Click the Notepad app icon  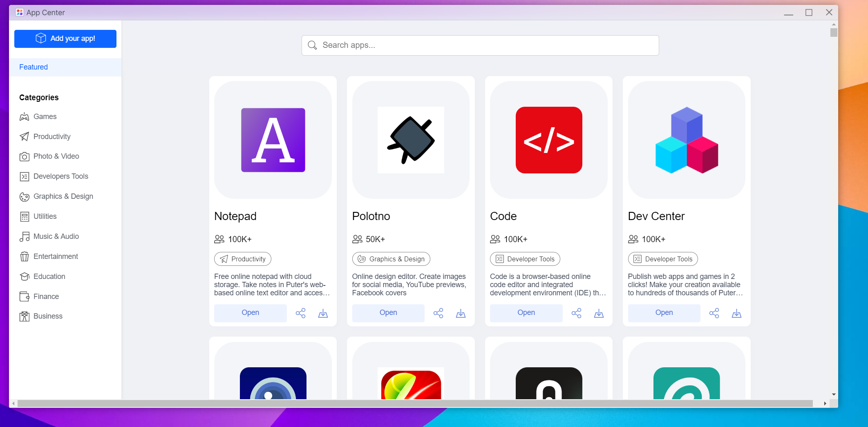point(273,140)
